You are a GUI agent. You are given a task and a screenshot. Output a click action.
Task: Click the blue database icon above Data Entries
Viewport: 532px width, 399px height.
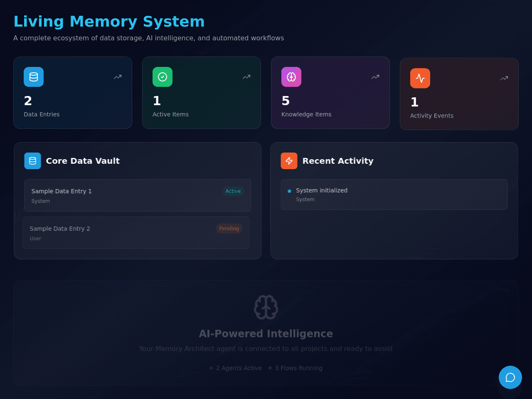coord(34,77)
